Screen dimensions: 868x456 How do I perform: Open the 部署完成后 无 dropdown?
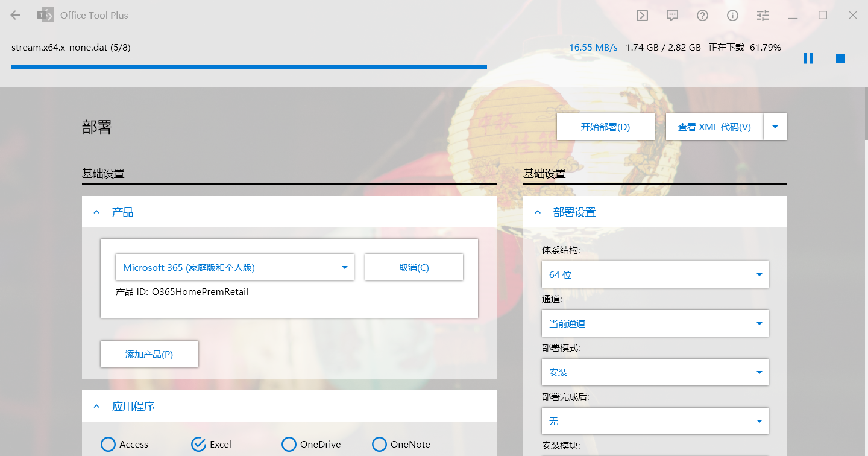[x=655, y=421]
